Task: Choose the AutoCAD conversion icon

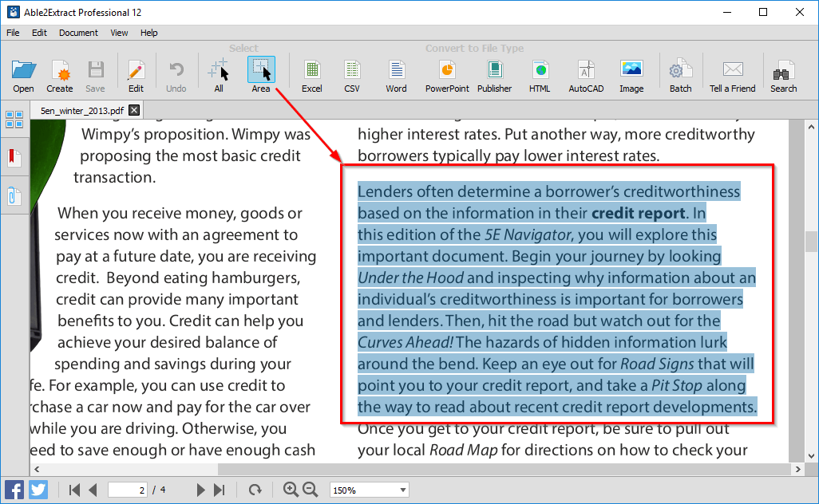Action: click(x=586, y=76)
